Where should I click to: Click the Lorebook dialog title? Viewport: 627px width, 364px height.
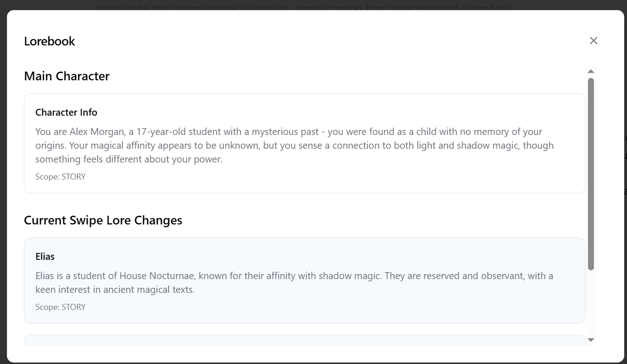[x=50, y=41]
